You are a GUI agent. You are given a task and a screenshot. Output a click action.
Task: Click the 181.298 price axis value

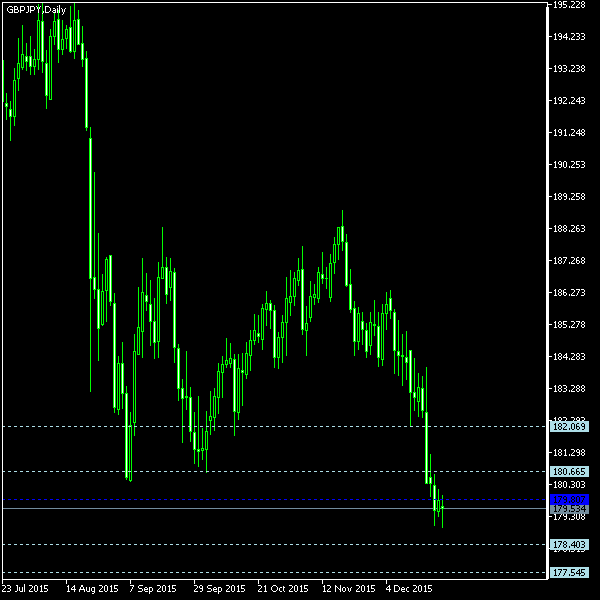tap(569, 453)
